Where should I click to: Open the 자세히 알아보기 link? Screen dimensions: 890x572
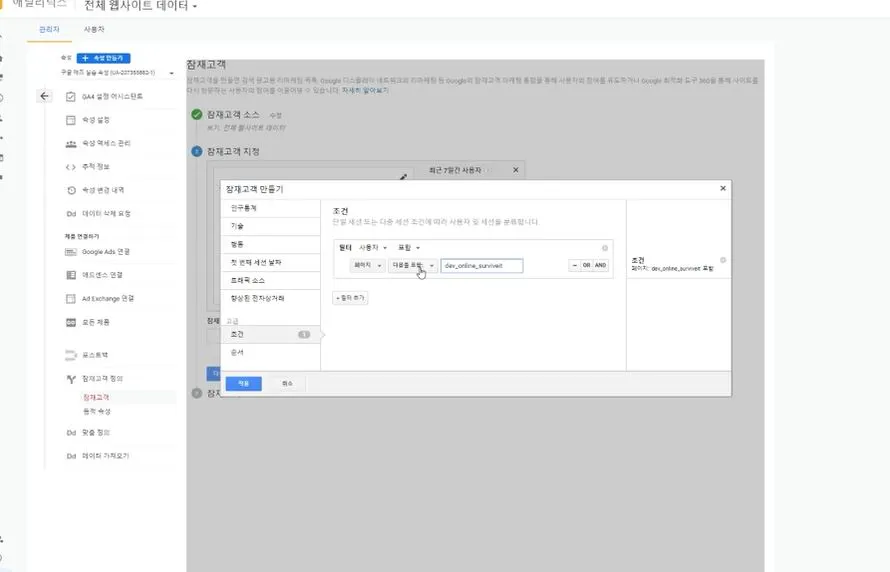click(366, 90)
